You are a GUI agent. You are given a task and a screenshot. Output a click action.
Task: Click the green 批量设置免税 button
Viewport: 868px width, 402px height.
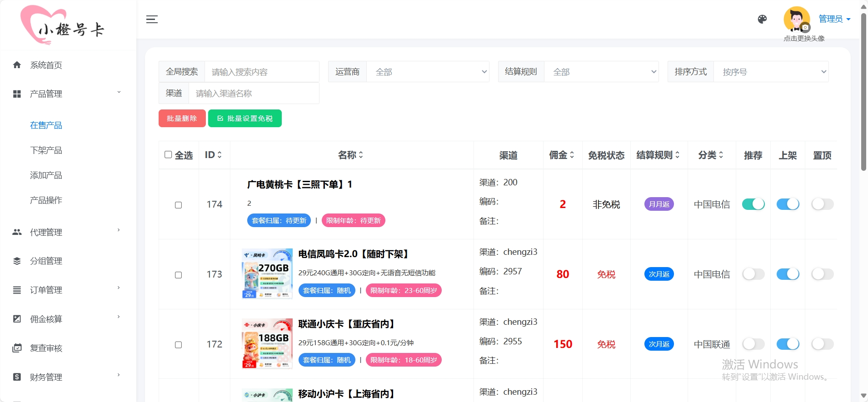[245, 119]
